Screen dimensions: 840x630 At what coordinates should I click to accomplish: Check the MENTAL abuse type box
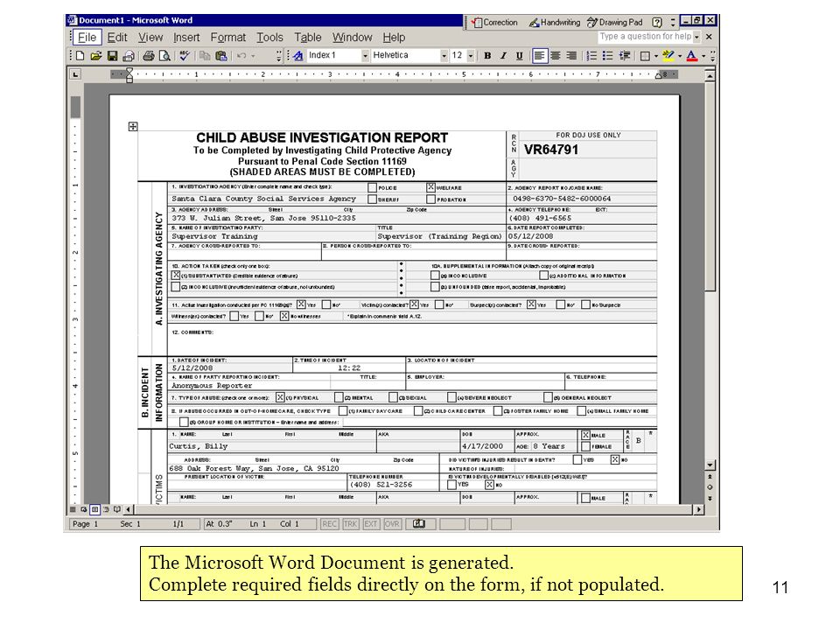[339, 397]
